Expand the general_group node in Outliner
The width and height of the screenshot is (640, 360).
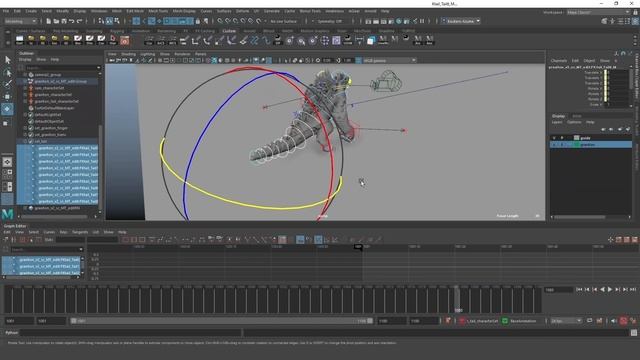coord(25,75)
